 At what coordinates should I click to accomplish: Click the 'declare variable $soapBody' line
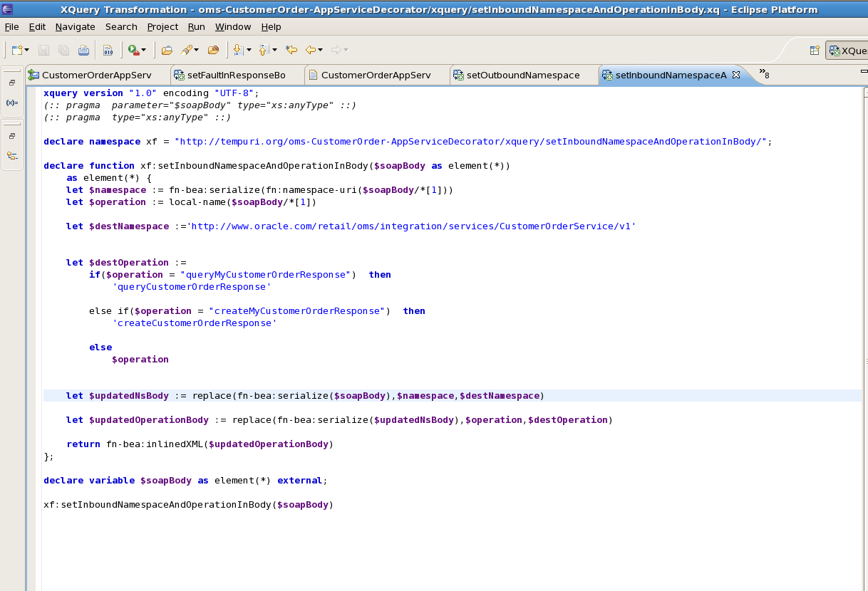tap(185, 480)
